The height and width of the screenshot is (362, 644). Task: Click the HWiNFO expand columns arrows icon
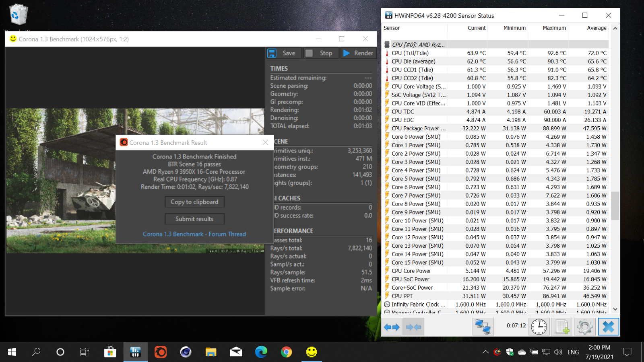(x=392, y=327)
